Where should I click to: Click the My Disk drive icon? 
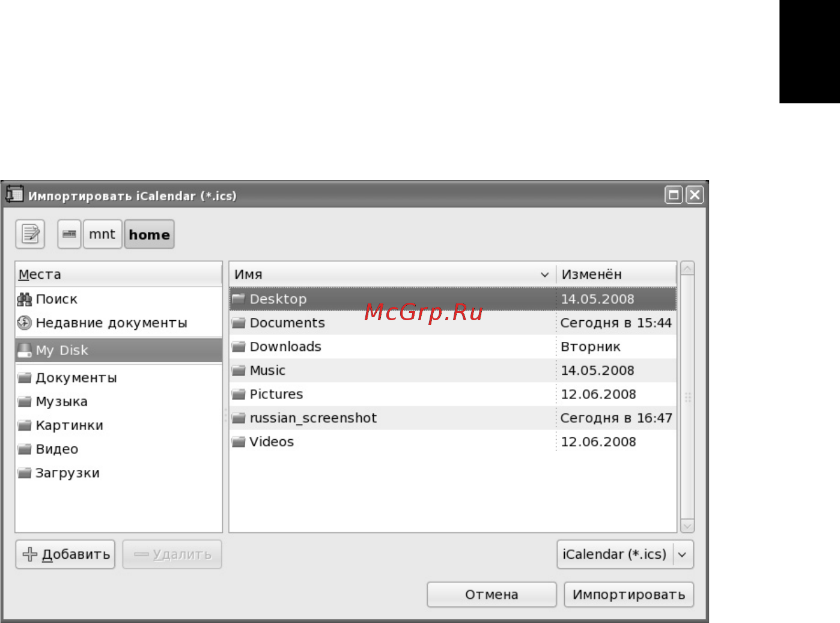[25, 350]
